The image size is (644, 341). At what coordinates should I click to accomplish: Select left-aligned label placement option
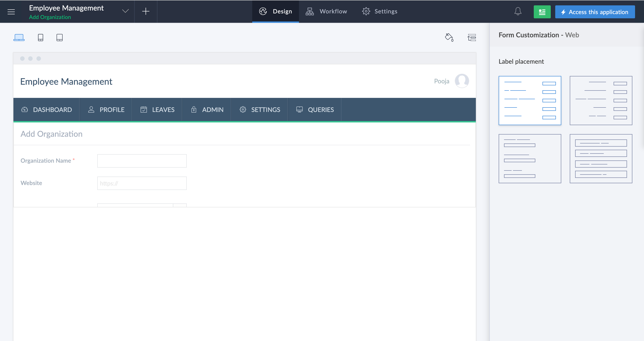[530, 100]
